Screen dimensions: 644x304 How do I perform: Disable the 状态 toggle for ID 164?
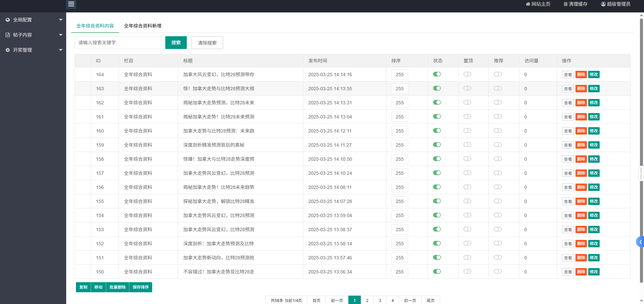(x=437, y=74)
